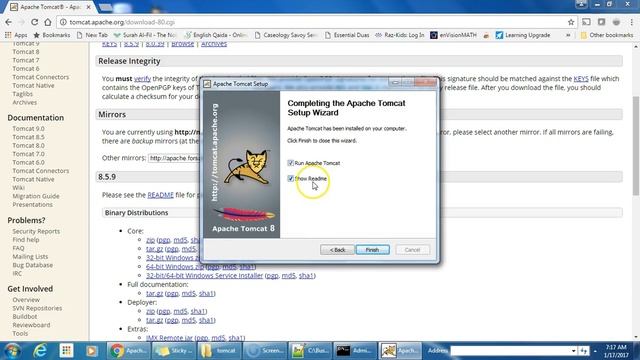Open the enVisionMATH bookmark
Viewport: 640px width, 360px height.
coord(453,35)
